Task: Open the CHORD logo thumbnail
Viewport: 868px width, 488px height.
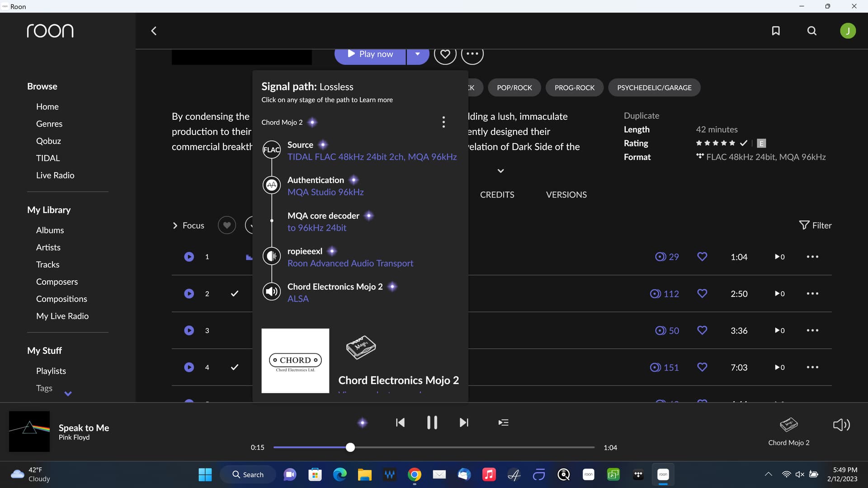Action: (x=295, y=361)
